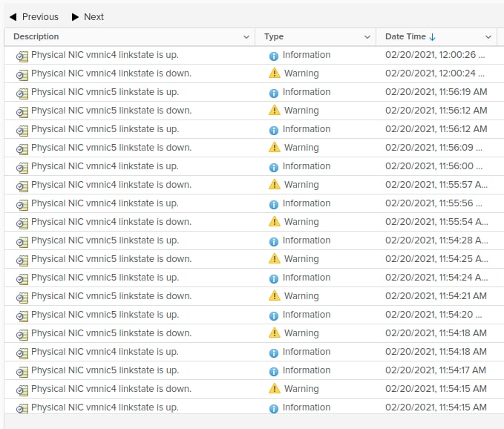This screenshot has width=504, height=429.
Task: Open the Type column filter dropdown
Action: click(x=367, y=37)
